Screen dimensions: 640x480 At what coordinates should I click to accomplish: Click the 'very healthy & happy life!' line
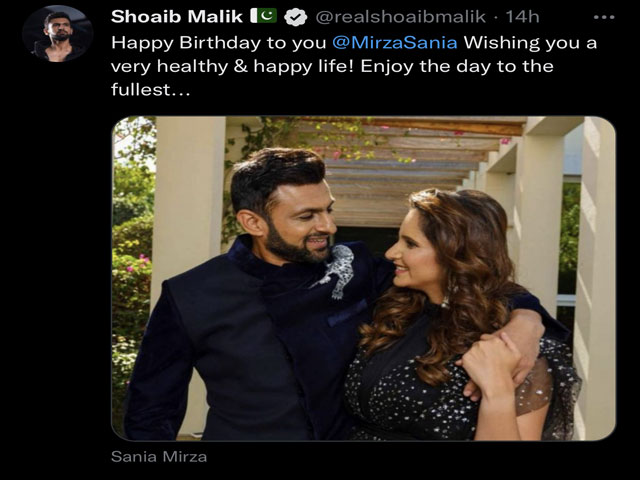click(233, 66)
